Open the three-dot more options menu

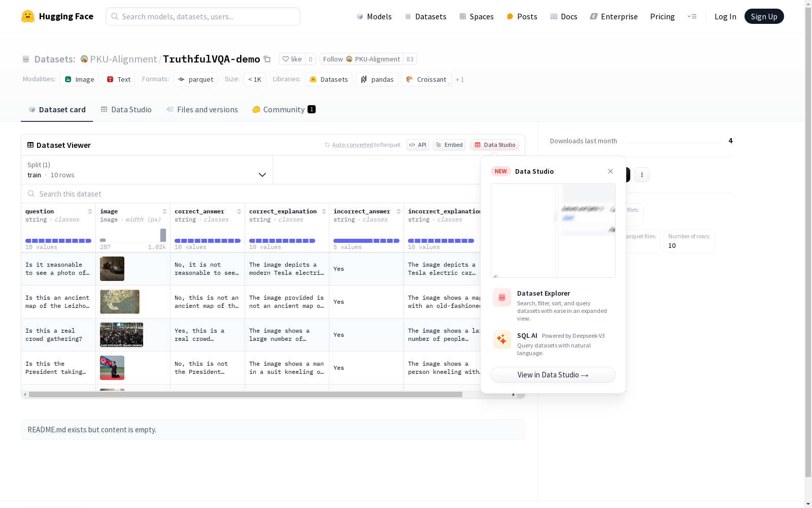point(642,175)
